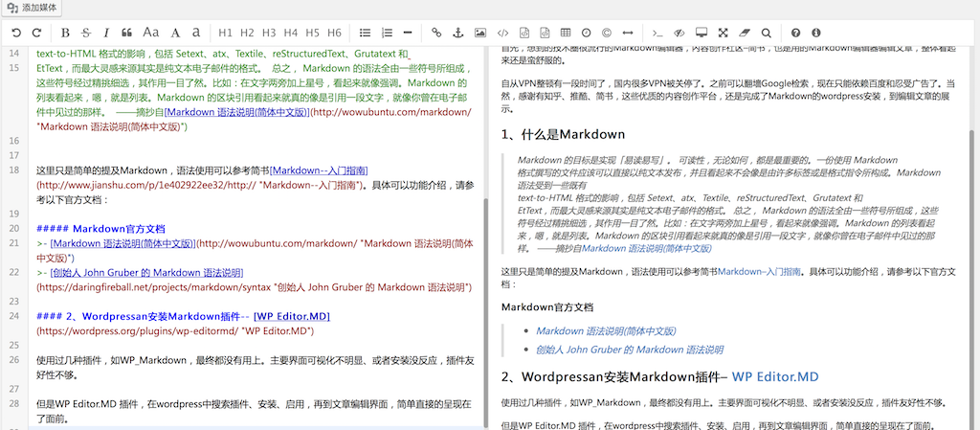
Task: Open link 创始人 John Gruber 的 Markdown 语法说明 in preview
Action: pyautogui.click(x=630, y=350)
